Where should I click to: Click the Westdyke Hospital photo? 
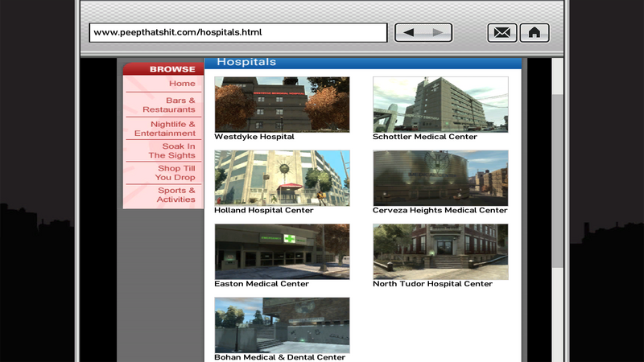[283, 105]
